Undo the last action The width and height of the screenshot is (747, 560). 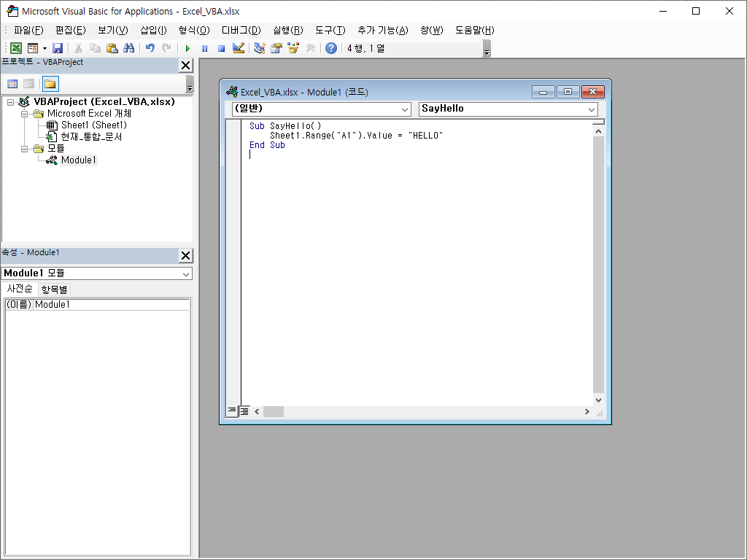[150, 48]
